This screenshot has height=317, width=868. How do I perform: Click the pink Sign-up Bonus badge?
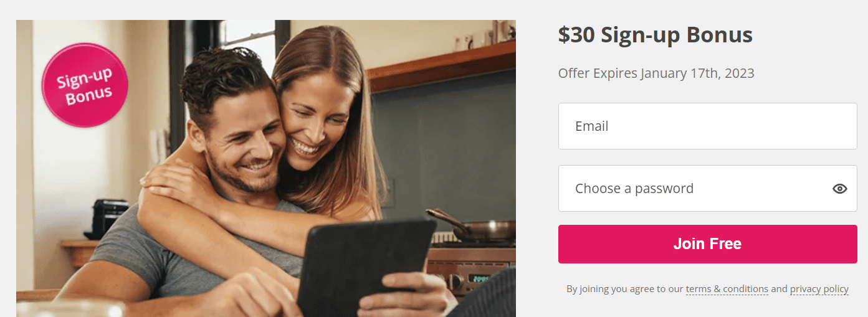[x=85, y=85]
